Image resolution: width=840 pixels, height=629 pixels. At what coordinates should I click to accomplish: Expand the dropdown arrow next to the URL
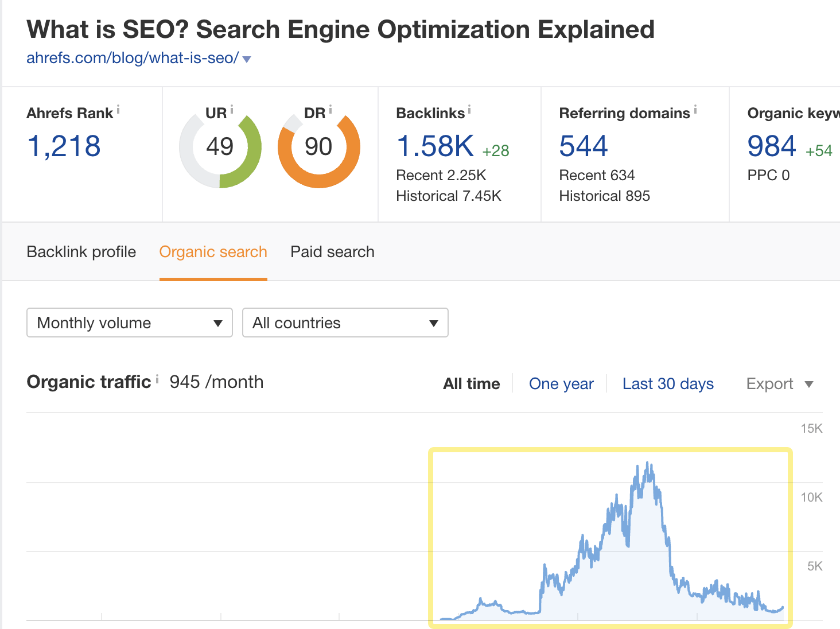247,59
